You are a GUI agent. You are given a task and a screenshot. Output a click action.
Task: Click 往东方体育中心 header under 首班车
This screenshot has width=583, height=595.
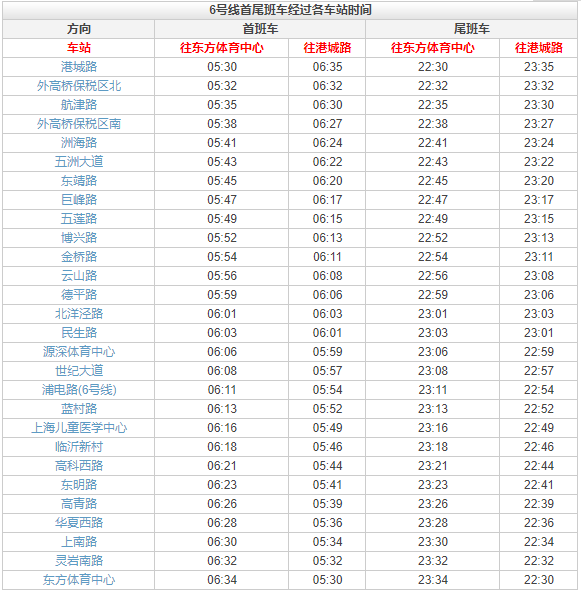[x=222, y=48]
